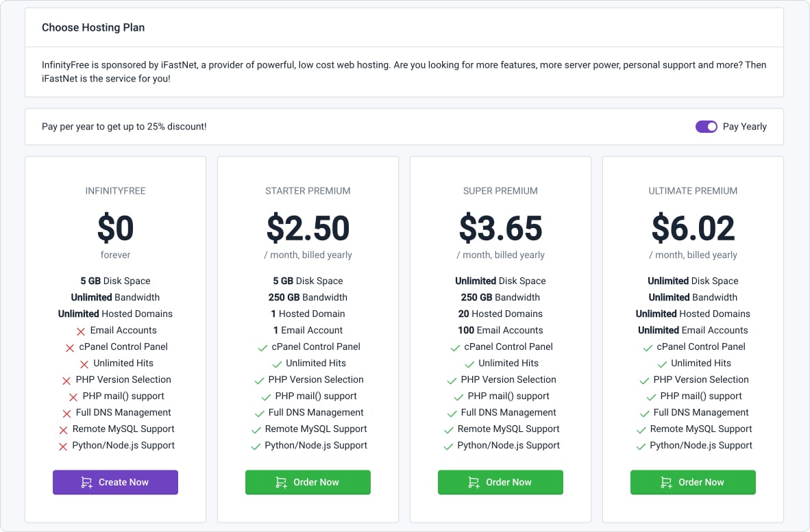This screenshot has height=532, width=810.
Task: Select the ULTIMATE PREMIUM plan title
Action: [693, 191]
